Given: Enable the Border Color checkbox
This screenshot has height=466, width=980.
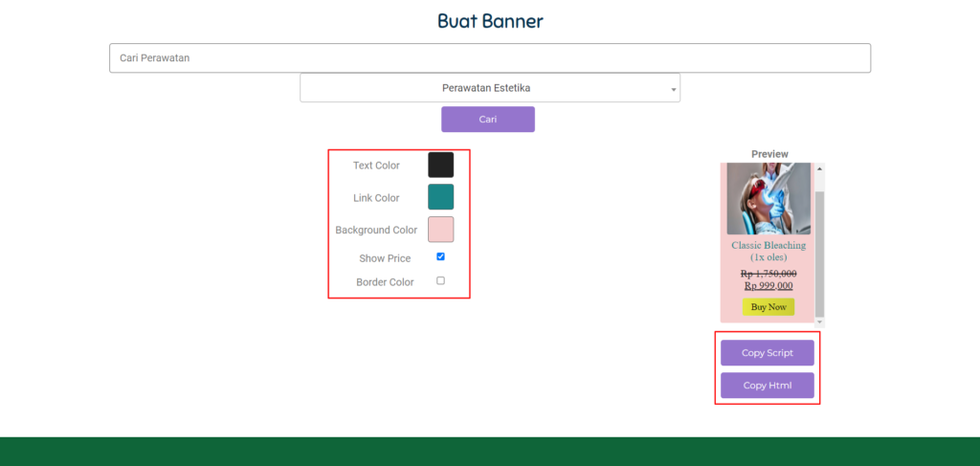Looking at the screenshot, I should (440, 280).
